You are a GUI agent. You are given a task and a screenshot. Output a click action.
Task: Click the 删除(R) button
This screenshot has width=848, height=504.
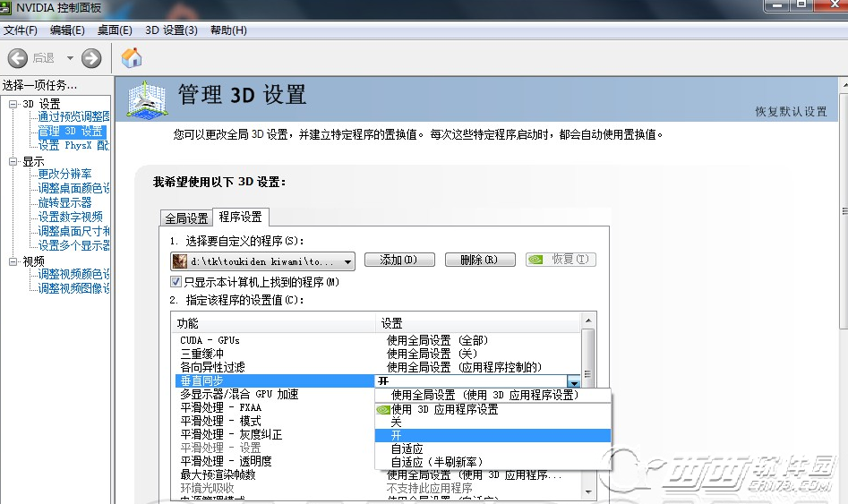tap(480, 261)
